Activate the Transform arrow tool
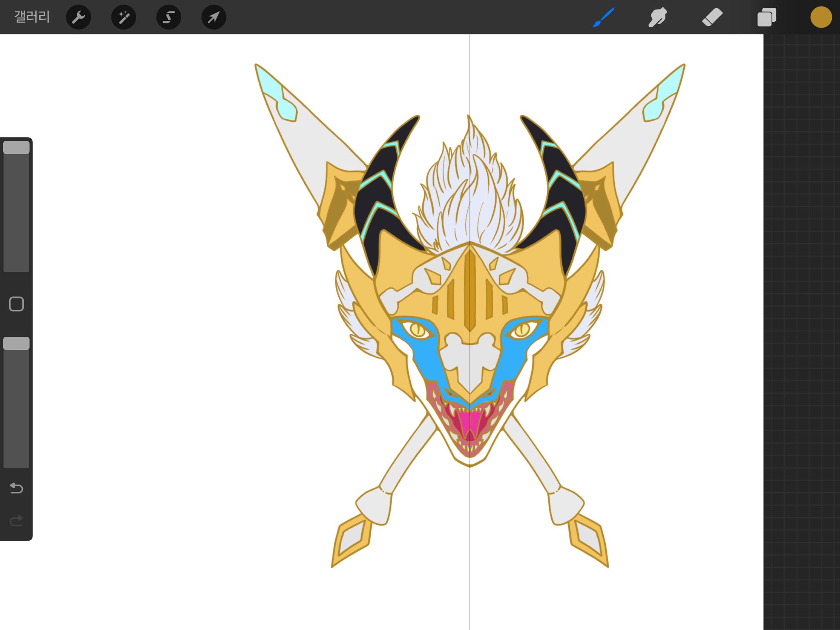The image size is (840, 630). coord(214,17)
